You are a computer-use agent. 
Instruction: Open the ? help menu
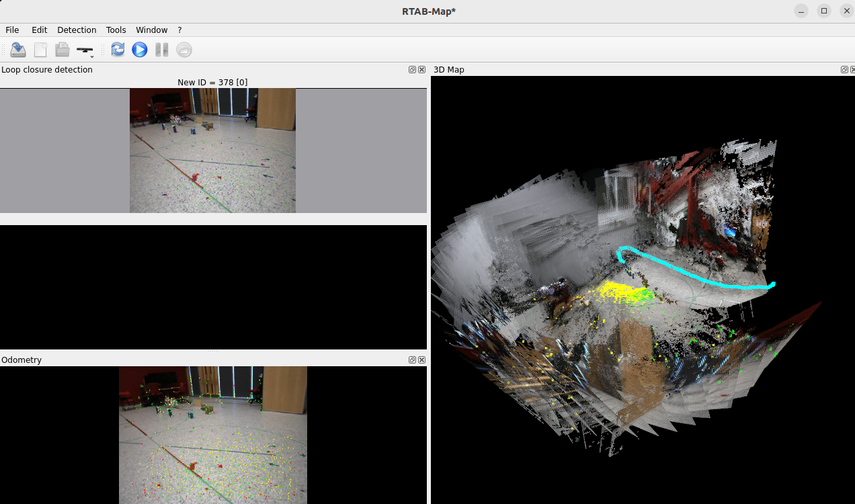[179, 30]
